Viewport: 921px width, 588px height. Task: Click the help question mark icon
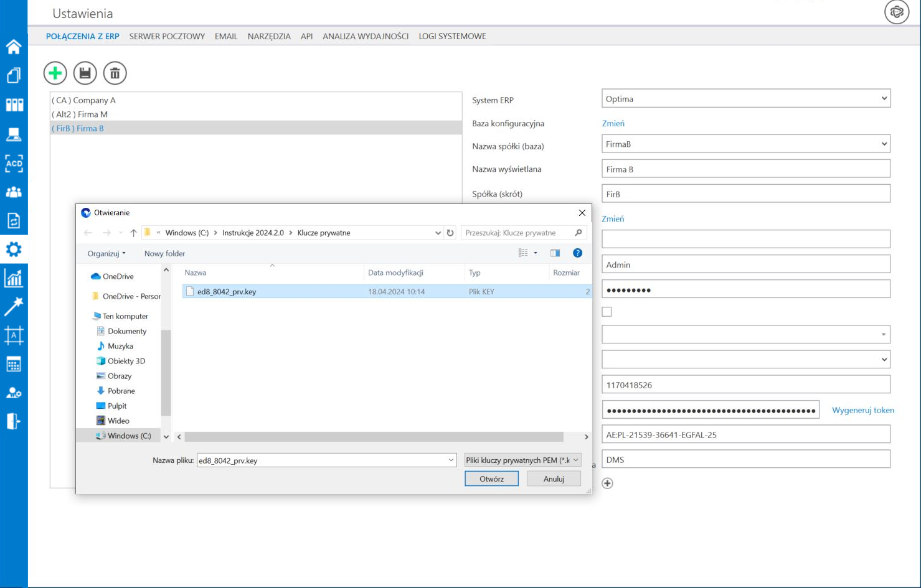click(577, 253)
